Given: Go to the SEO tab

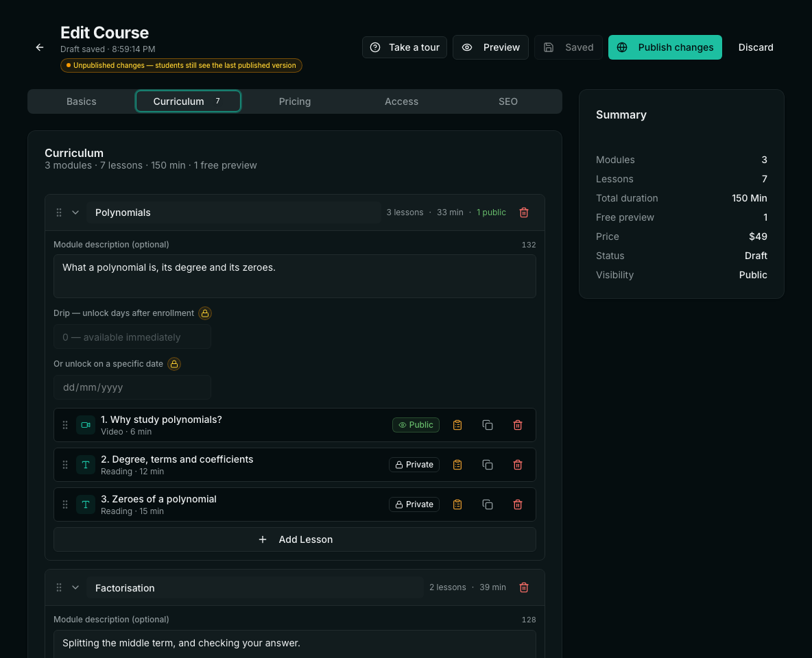Looking at the screenshot, I should (508, 101).
